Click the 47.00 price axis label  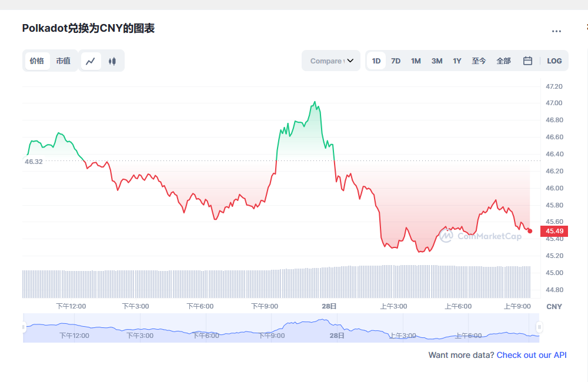click(554, 103)
